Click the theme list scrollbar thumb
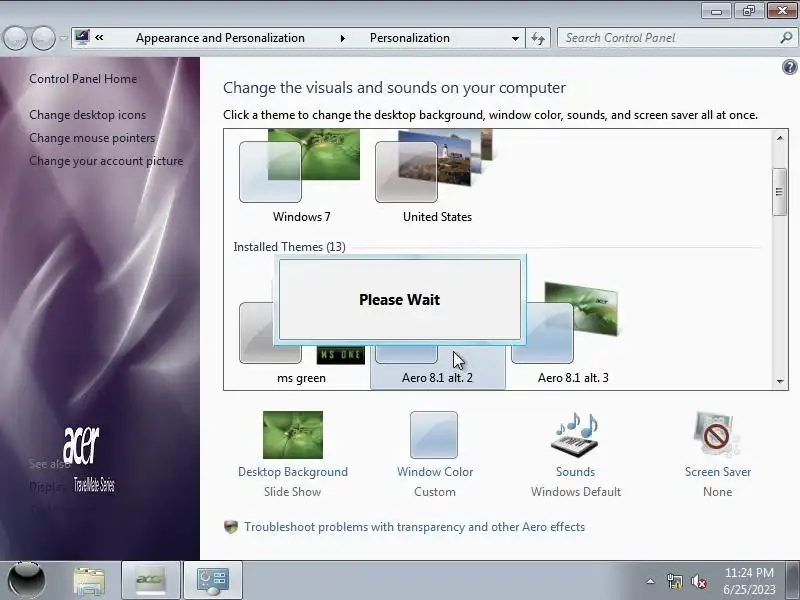 tap(779, 192)
